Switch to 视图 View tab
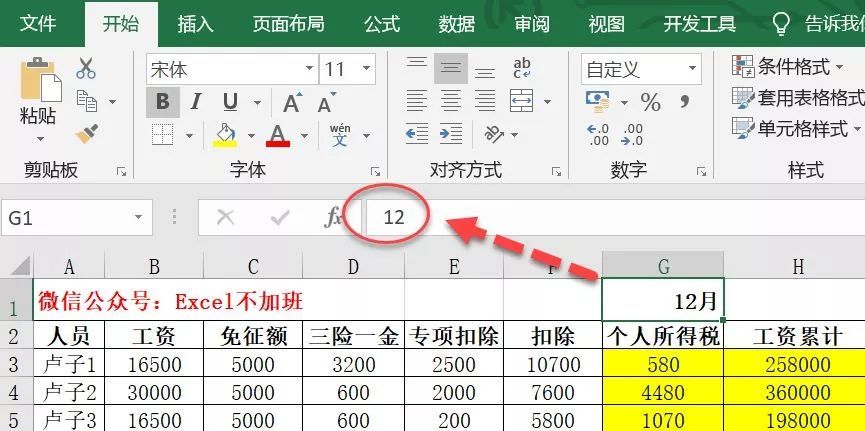The width and height of the screenshot is (865, 431). [x=606, y=24]
